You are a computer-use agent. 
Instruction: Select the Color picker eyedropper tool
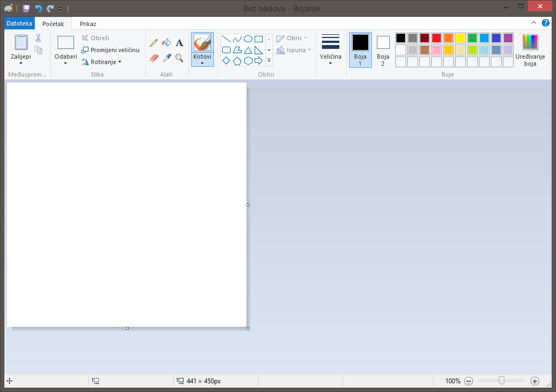click(x=167, y=58)
